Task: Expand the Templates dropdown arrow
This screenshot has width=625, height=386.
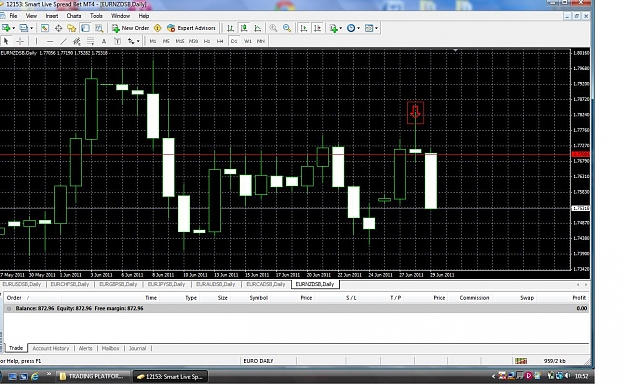Action: [376, 28]
